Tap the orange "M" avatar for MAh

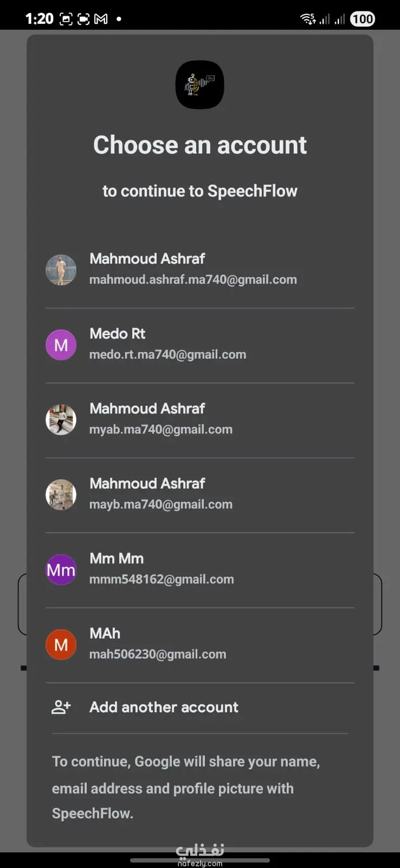pos(61,644)
